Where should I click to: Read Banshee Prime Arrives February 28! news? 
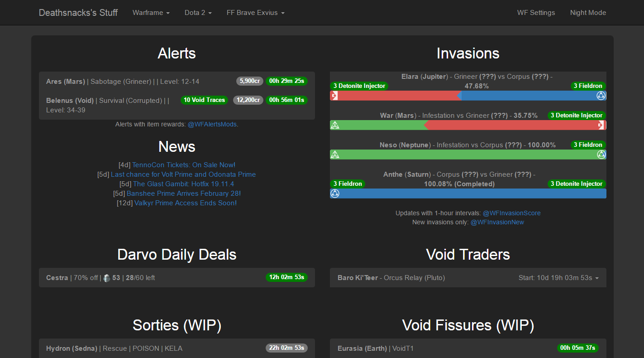coord(184,194)
